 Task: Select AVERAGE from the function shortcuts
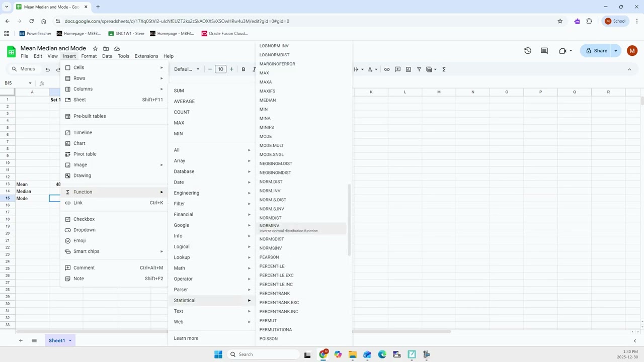(212, 102)
